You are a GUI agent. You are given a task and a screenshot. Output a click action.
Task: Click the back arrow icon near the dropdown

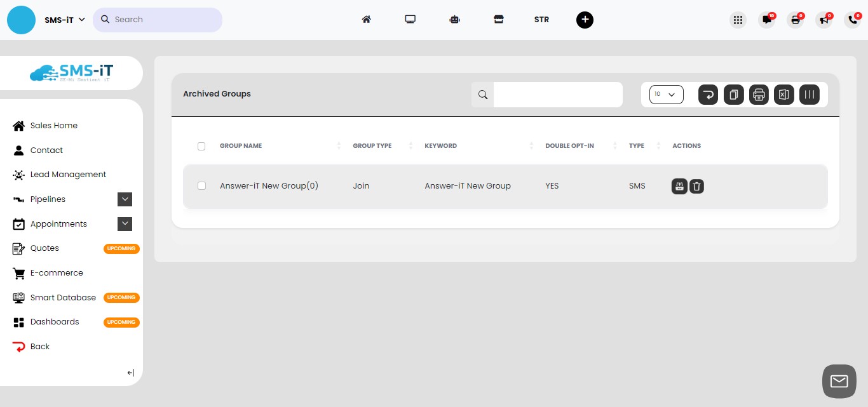[708, 95]
